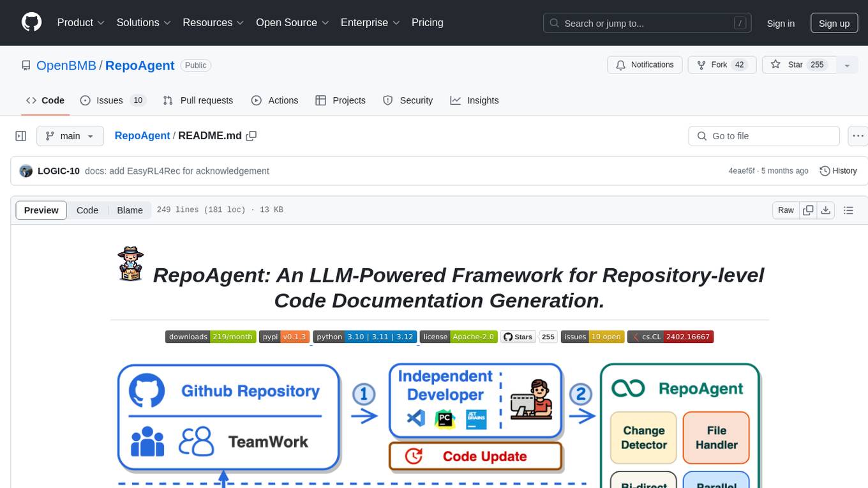The width and height of the screenshot is (868, 488).
Task: Open the OpenBMB organization link
Action: coord(66,65)
